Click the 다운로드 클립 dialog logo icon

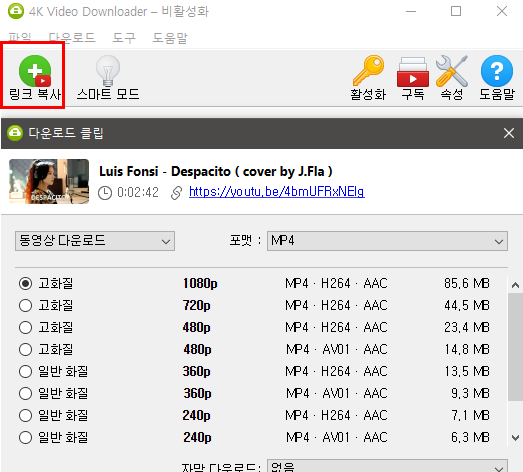coord(15,133)
